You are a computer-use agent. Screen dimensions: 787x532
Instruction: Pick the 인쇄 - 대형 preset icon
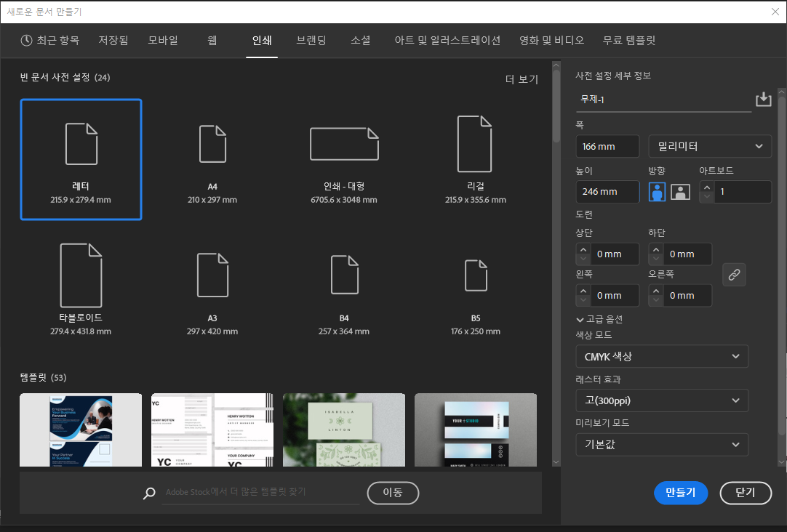[344, 144]
